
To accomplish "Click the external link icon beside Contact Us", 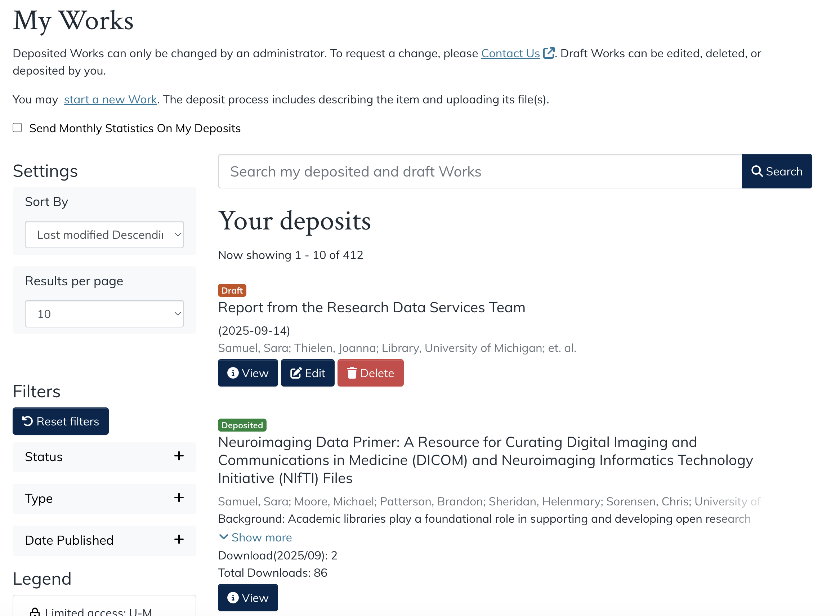I will tap(549, 53).
